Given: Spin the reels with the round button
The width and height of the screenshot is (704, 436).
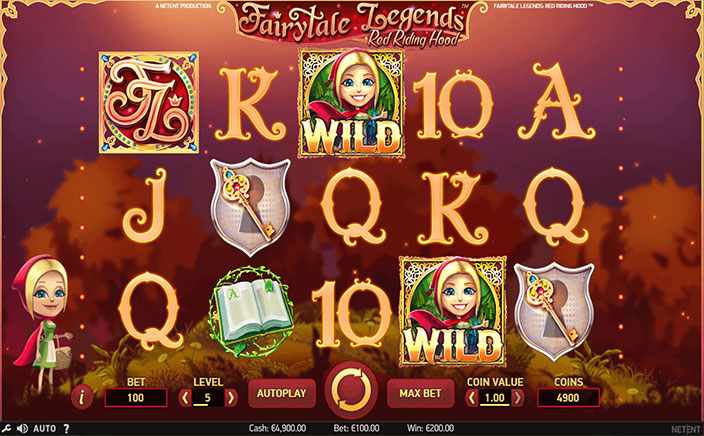Looking at the screenshot, I should [x=352, y=390].
